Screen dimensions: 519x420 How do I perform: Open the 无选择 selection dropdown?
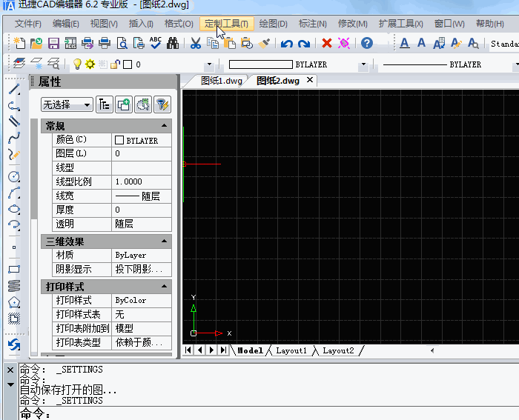[x=67, y=104]
